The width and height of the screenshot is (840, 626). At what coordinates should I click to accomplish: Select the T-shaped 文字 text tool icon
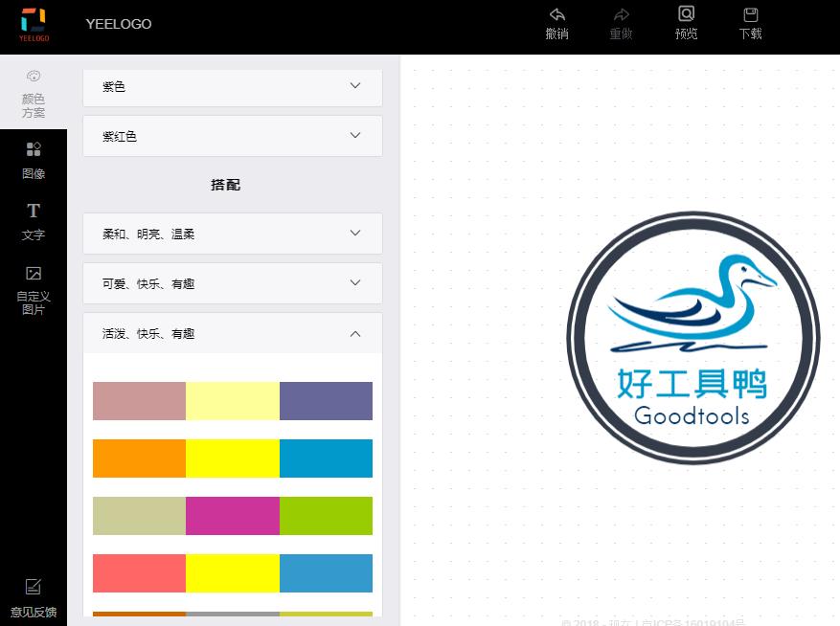point(34,212)
